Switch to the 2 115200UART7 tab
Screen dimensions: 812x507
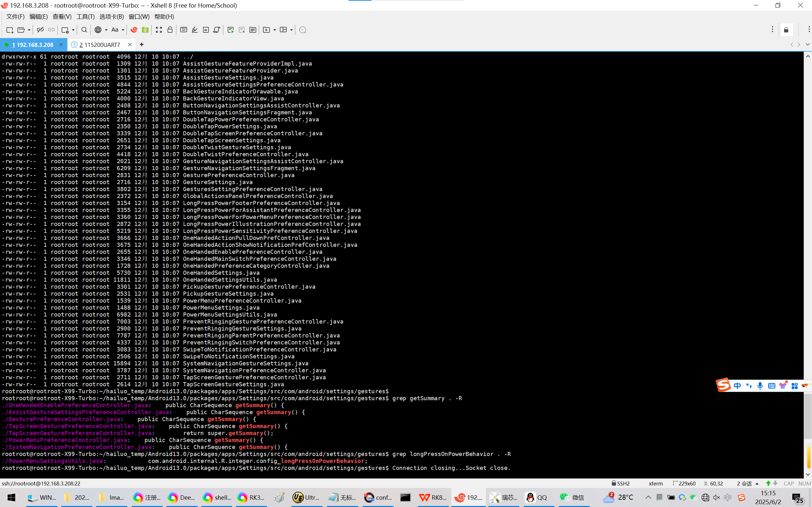[x=100, y=45]
